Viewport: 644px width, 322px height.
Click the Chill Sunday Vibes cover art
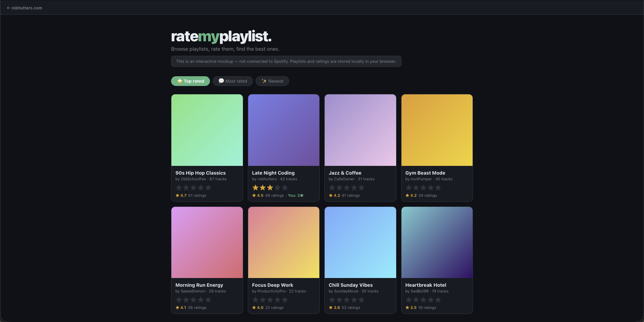click(x=360, y=242)
